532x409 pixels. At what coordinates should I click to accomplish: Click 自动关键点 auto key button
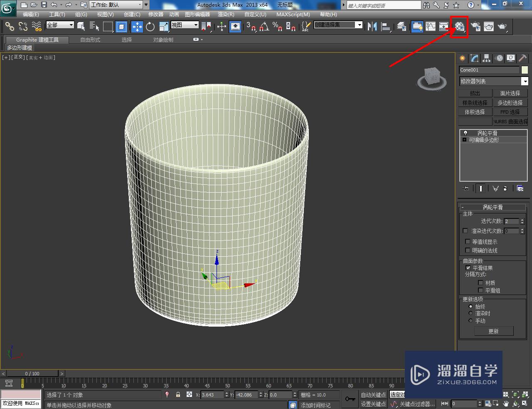373,395
